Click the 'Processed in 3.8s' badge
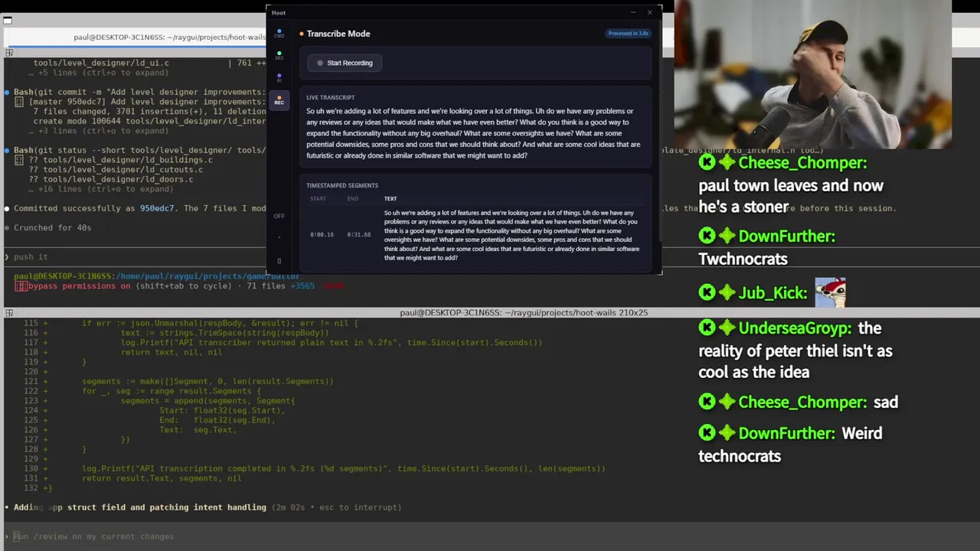 (x=628, y=34)
